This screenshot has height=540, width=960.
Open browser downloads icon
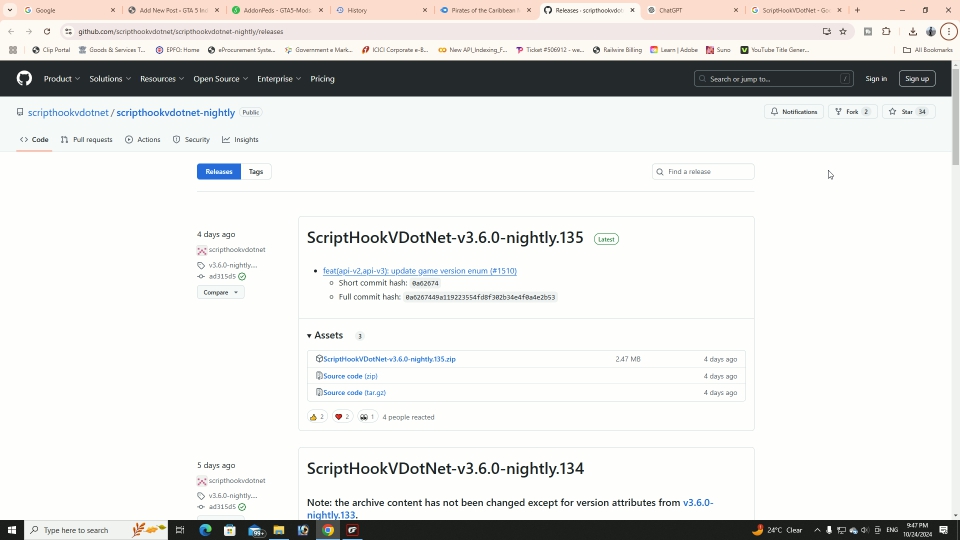click(x=912, y=31)
